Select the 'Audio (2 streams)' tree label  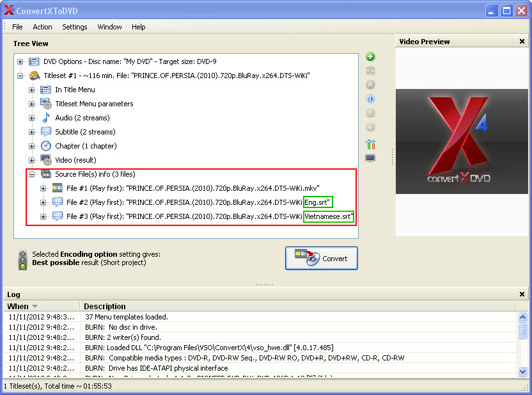[x=82, y=118]
